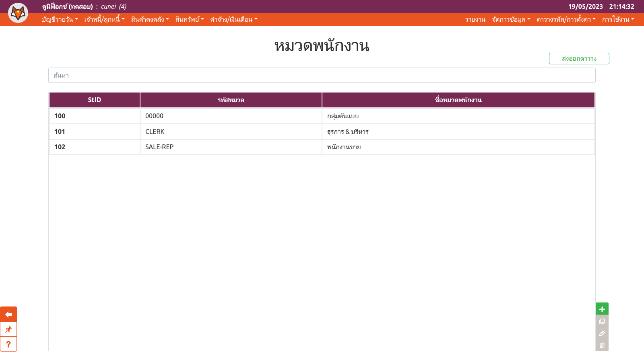Open the สินทรัพย์ dropdown menu
This screenshot has width=644, height=362.
click(x=189, y=19)
